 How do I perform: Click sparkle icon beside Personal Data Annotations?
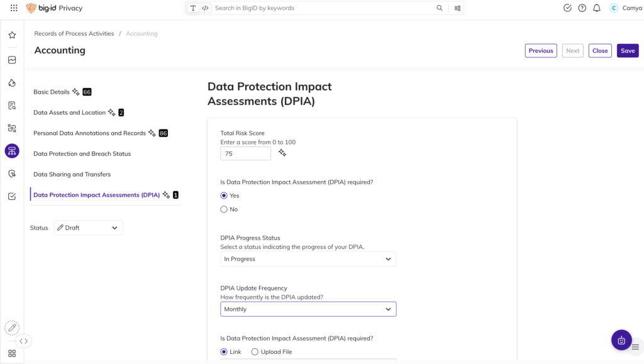[x=152, y=133]
